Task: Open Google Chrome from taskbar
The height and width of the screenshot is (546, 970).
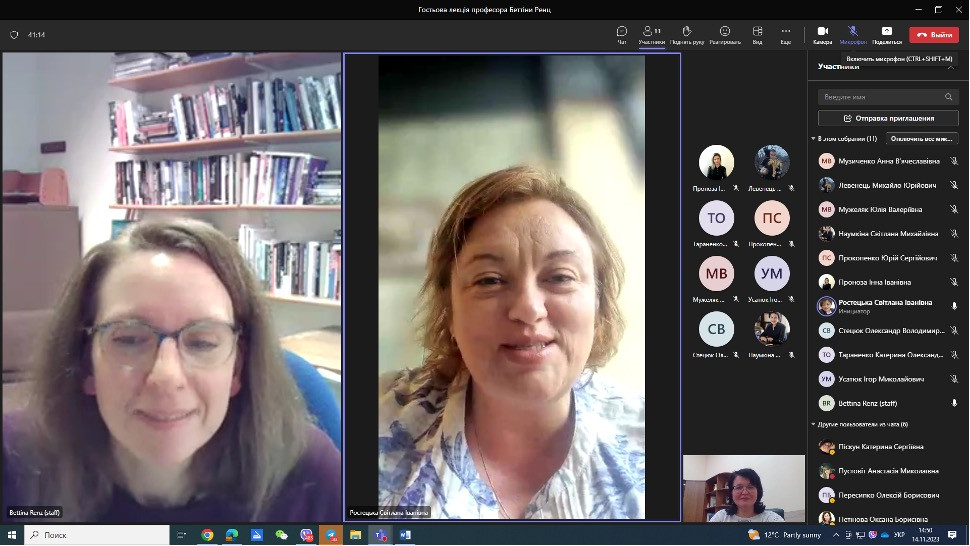Action: pos(207,535)
